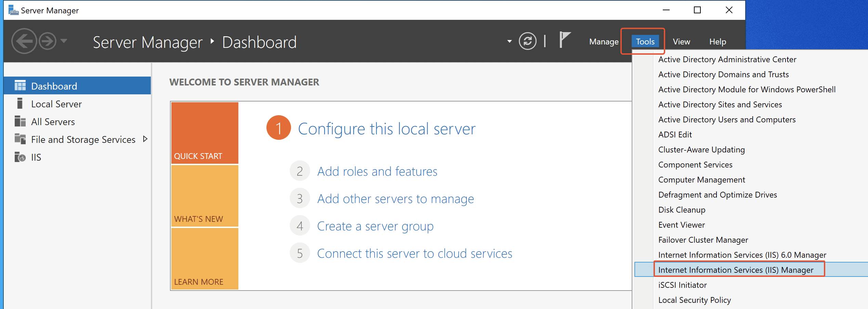868x309 pixels.
Task: Select All Servers in the navigation pane
Action: 77,121
